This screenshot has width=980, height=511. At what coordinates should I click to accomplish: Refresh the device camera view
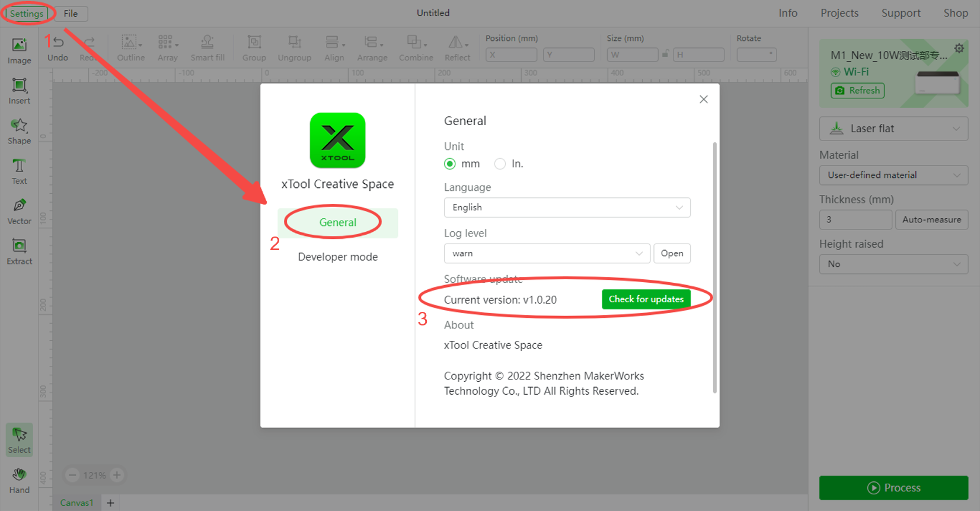tap(858, 91)
